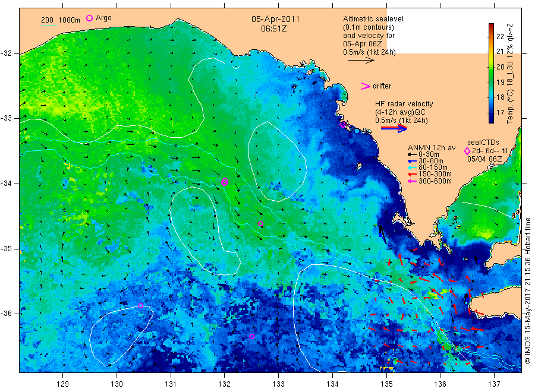Image resolution: width=535 pixels, height=392 pixels.
Task: Click the 130 longitude axis label
Action: pyautogui.click(x=117, y=384)
